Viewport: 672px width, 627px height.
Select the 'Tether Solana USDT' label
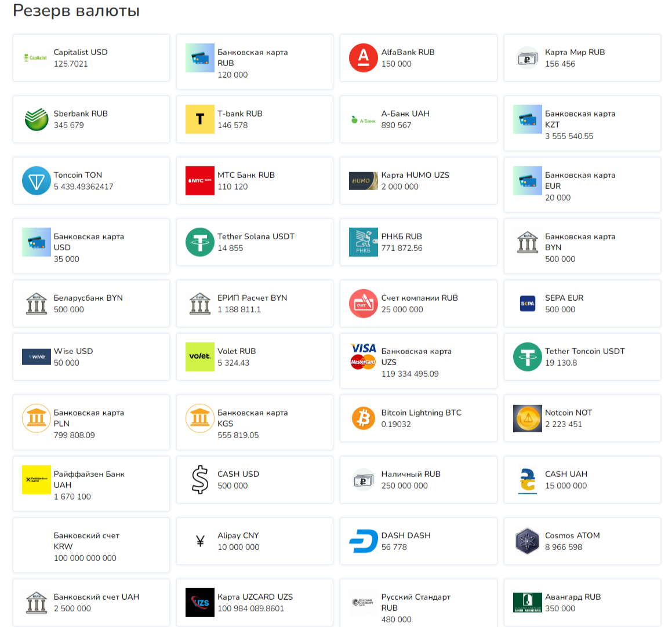[256, 236]
